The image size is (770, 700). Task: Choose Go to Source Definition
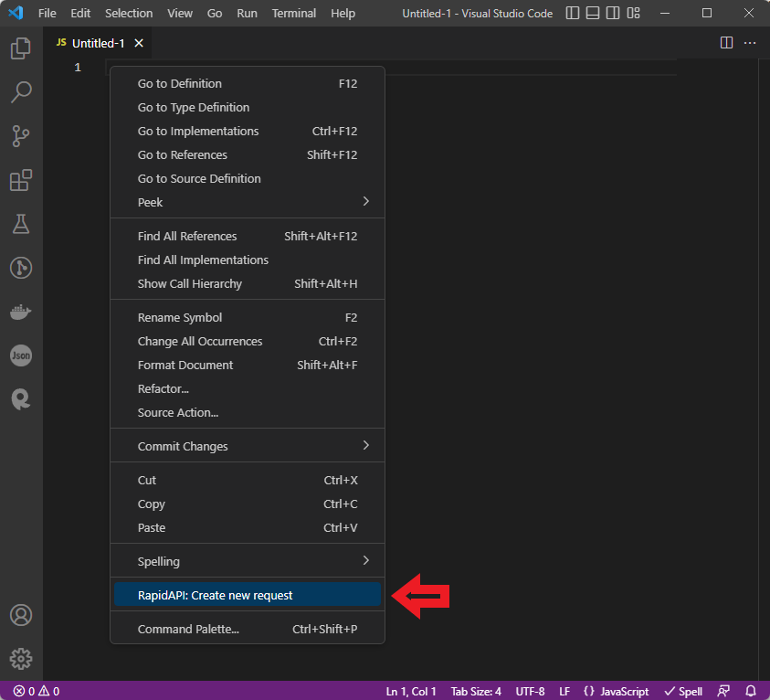point(248,178)
